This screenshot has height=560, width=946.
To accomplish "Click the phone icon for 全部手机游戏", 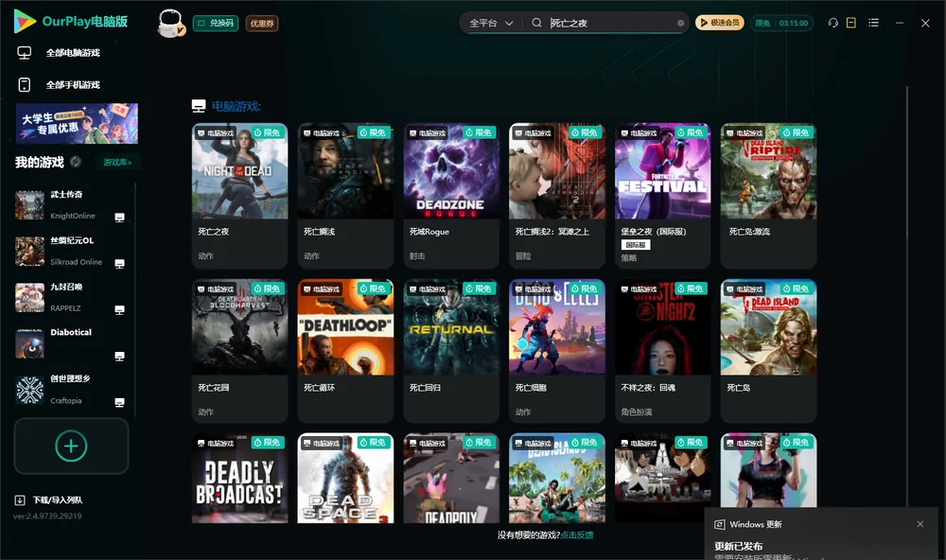I will [x=25, y=84].
